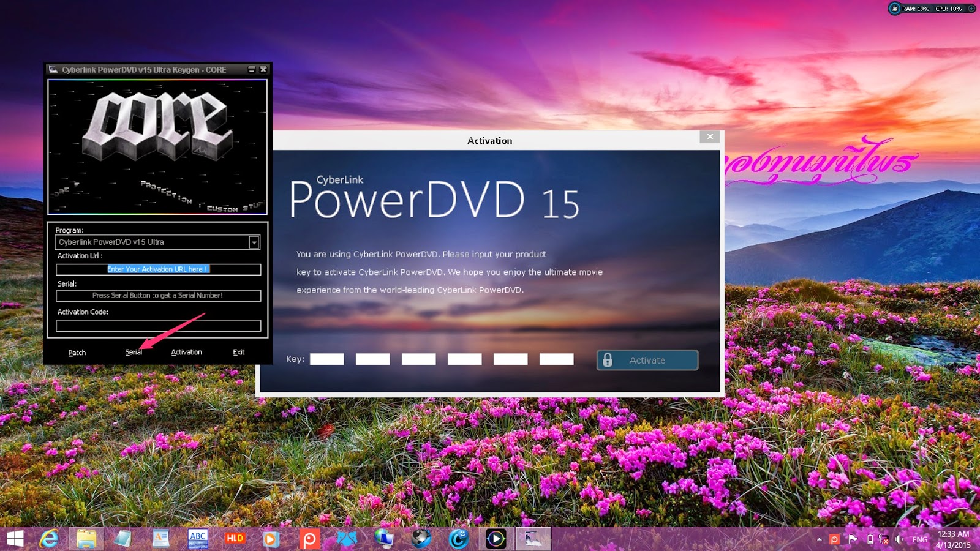
Task: Click the device icon in the system tray
Action: tap(870, 539)
